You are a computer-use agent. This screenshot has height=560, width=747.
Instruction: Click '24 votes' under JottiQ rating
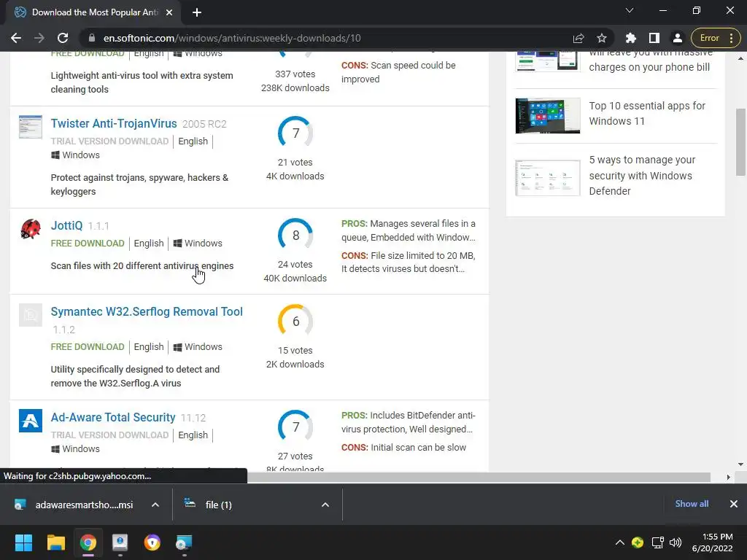[295, 264]
